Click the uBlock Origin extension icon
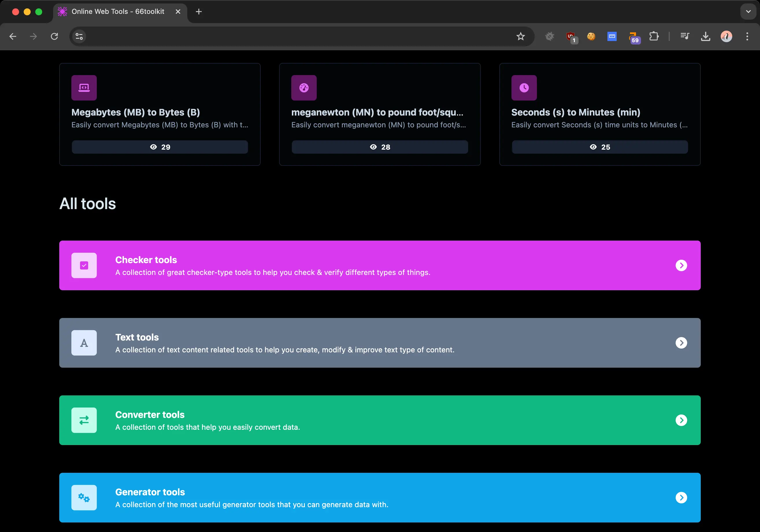The width and height of the screenshot is (760, 532). click(x=571, y=36)
